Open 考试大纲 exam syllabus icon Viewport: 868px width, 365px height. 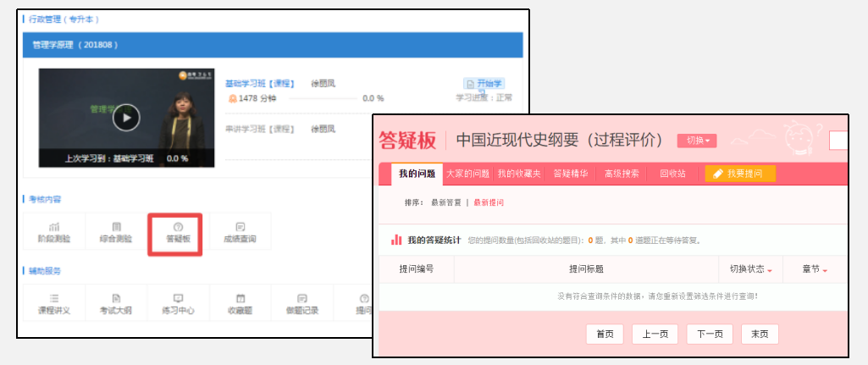point(116,303)
